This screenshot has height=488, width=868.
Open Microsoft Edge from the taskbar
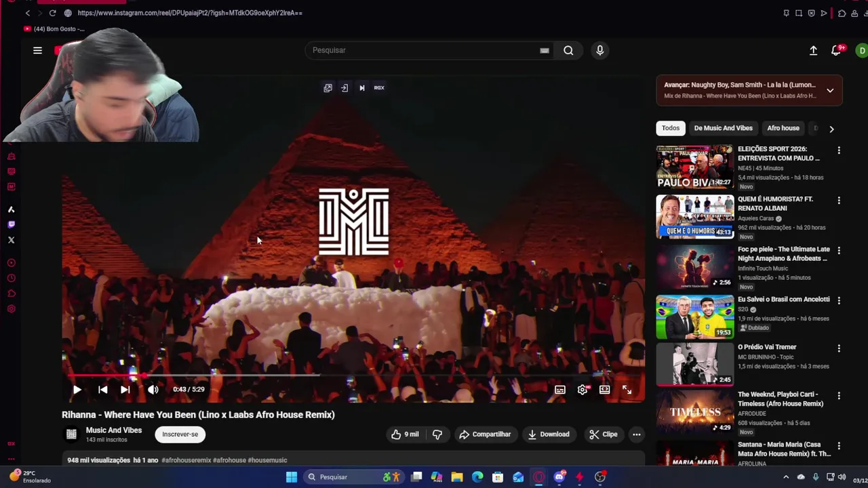pos(477,477)
